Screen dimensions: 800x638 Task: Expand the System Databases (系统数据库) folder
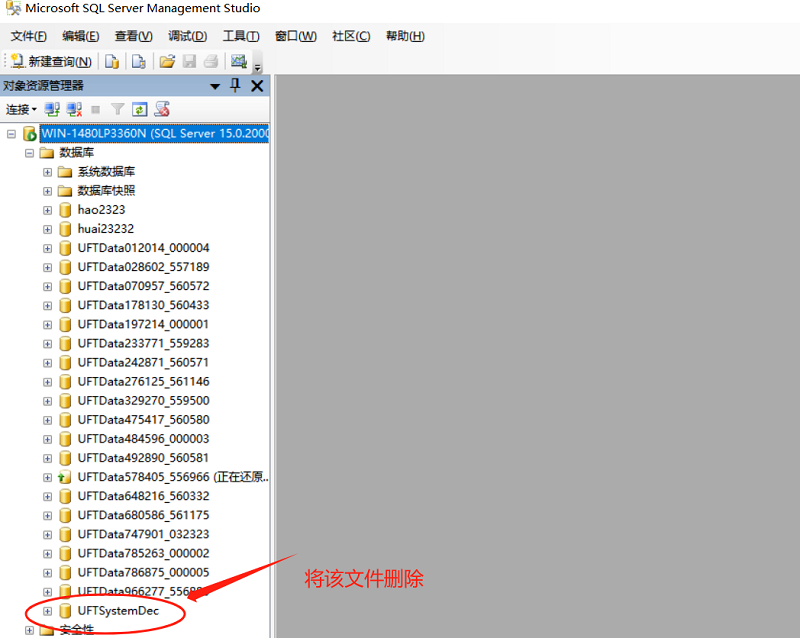click(x=47, y=173)
